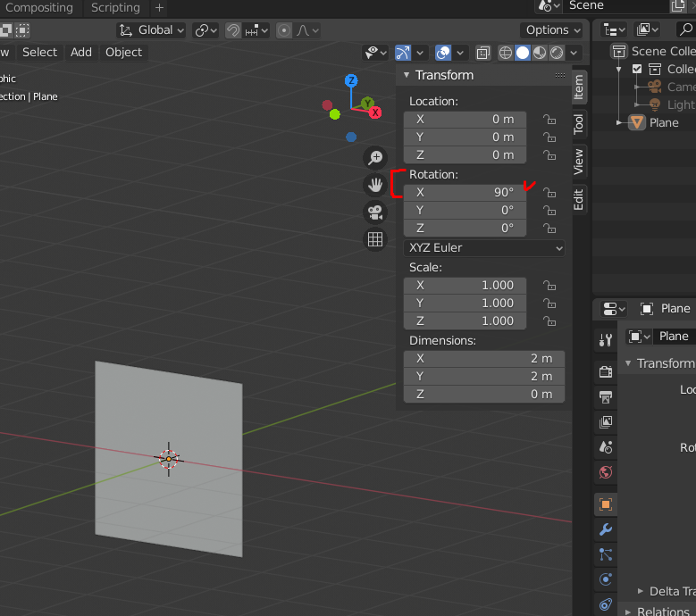Open pivot point dropdown
The image size is (696, 616).
[x=205, y=30]
